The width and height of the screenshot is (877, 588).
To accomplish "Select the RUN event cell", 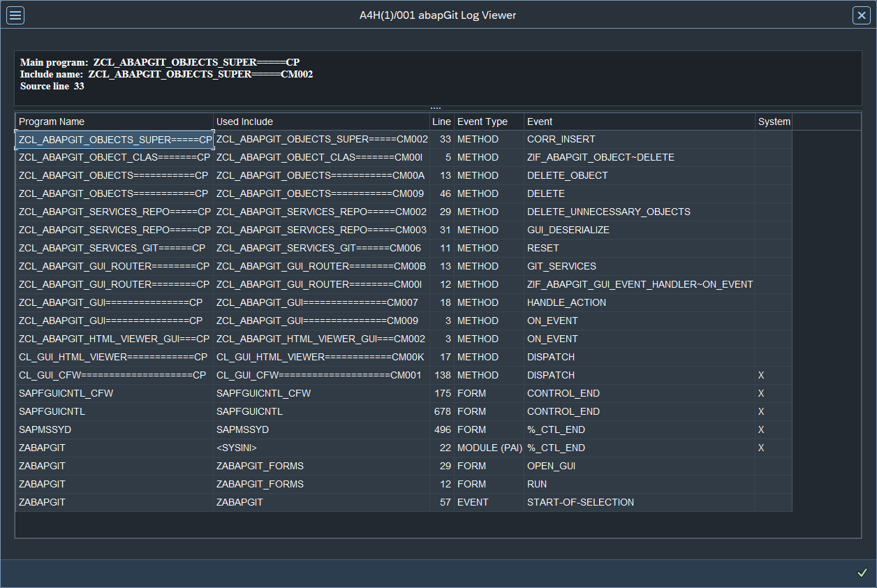I will pos(640,484).
